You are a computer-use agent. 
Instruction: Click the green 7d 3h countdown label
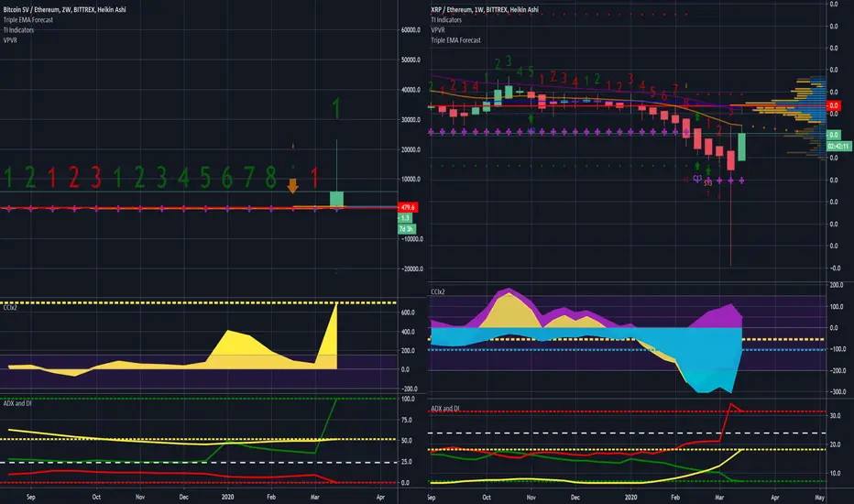pos(406,229)
